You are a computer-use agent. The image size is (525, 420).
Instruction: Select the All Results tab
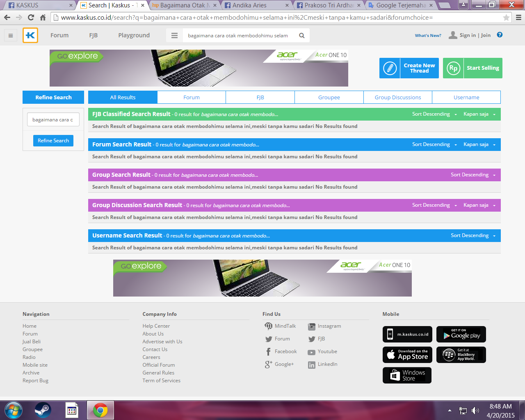[x=123, y=97]
